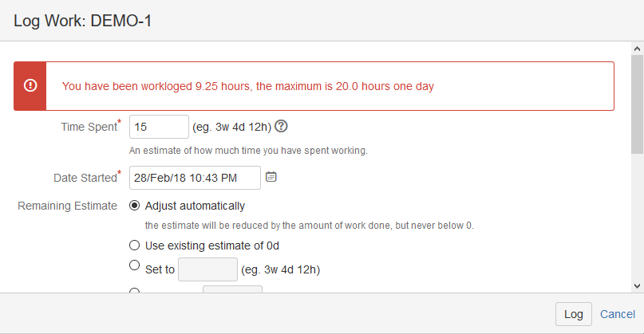Choose the Set to radio option
This screenshot has width=644, height=334.
tap(135, 266)
